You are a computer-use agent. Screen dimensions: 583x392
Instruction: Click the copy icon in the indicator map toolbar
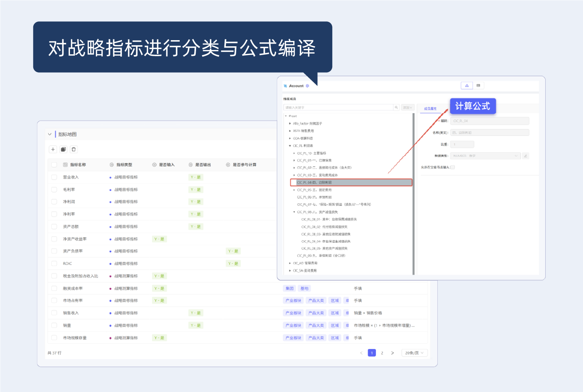point(63,149)
